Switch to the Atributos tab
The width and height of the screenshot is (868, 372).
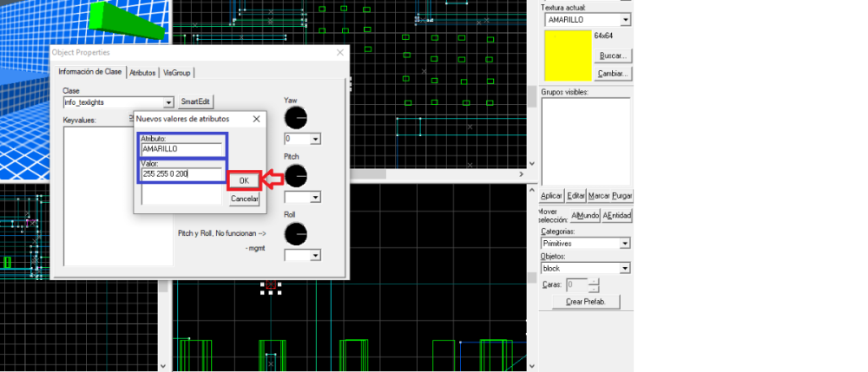(142, 73)
